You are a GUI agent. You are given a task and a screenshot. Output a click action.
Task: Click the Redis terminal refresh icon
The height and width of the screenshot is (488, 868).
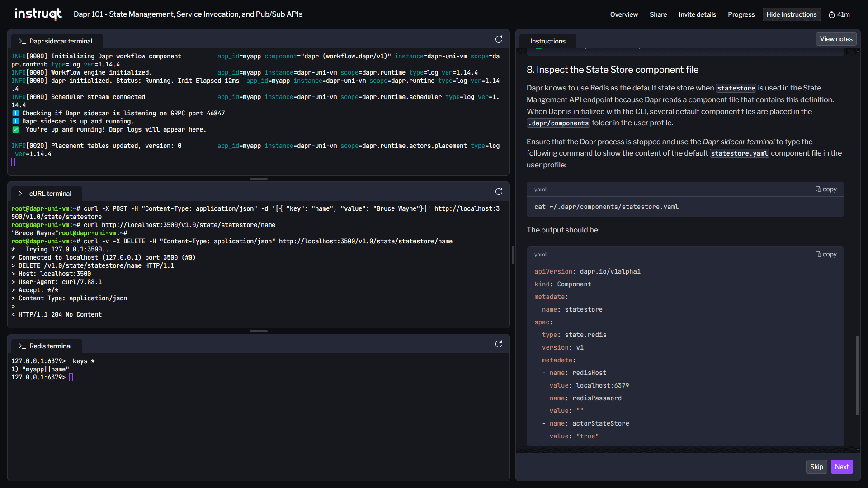click(x=499, y=344)
